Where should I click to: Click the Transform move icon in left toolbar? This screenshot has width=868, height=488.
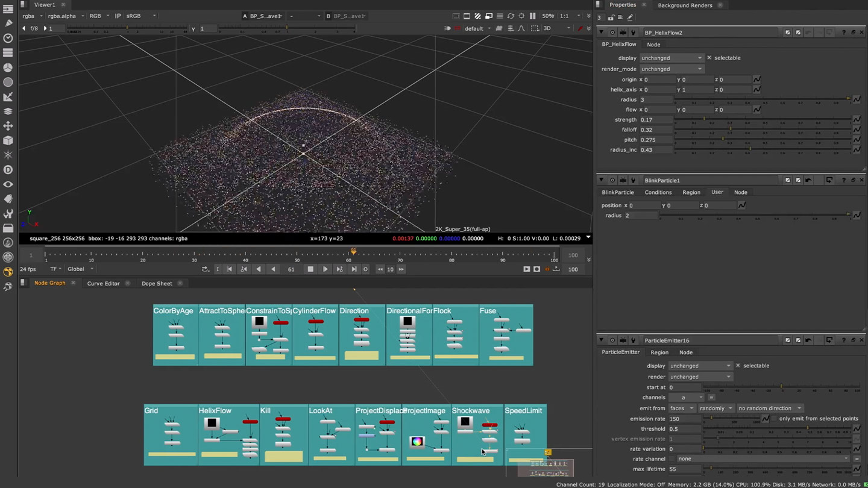(x=8, y=126)
